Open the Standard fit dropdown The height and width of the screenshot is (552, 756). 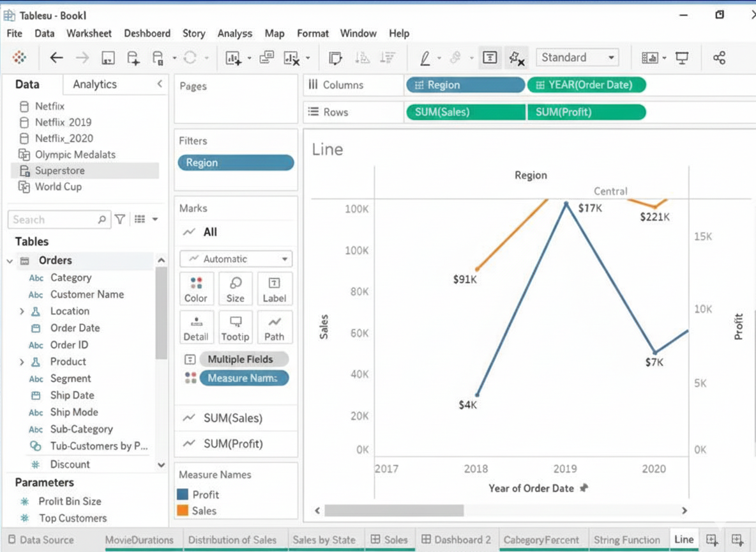pos(577,57)
